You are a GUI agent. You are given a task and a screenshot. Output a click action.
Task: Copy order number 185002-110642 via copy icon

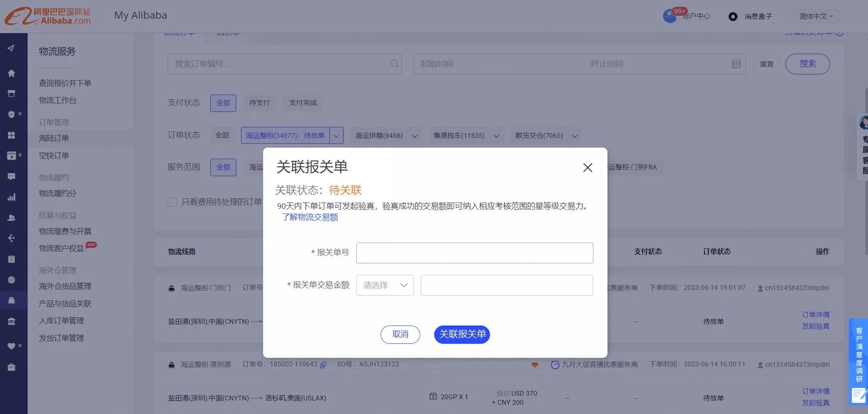click(323, 365)
